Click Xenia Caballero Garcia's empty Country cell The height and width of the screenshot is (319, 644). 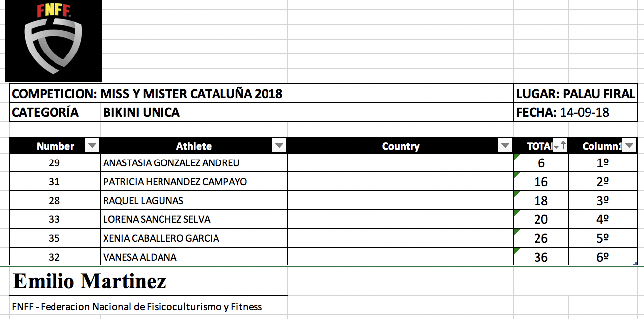point(400,238)
